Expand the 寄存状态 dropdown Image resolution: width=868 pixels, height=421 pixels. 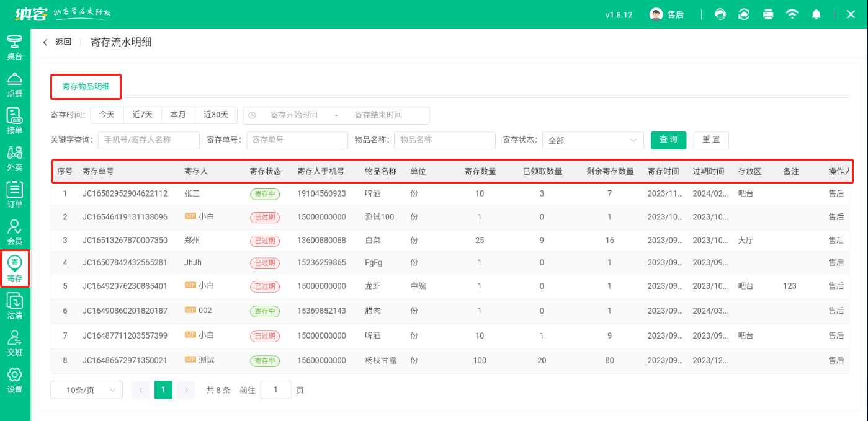pyautogui.click(x=593, y=140)
